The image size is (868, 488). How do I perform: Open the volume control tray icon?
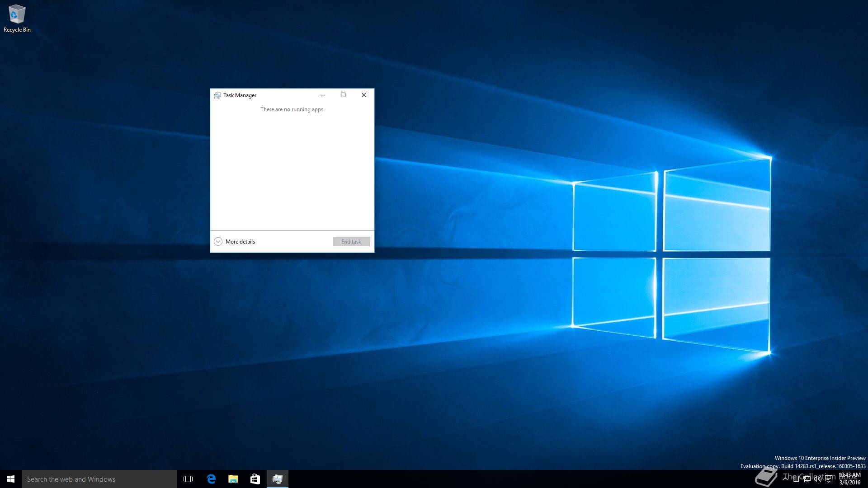click(x=818, y=479)
